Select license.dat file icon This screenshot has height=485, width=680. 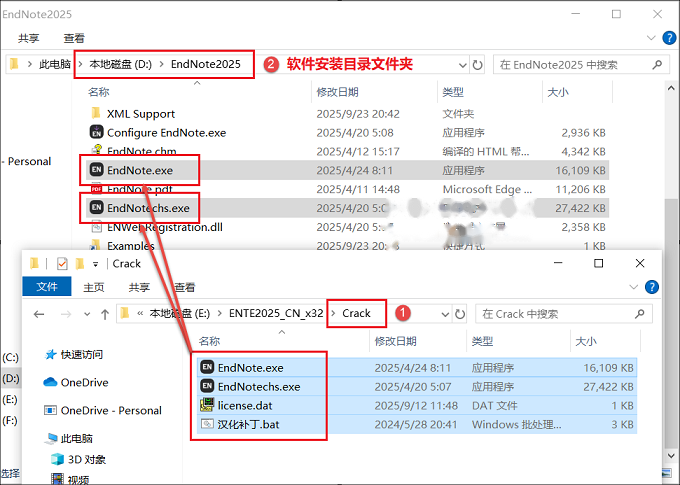[x=207, y=405]
